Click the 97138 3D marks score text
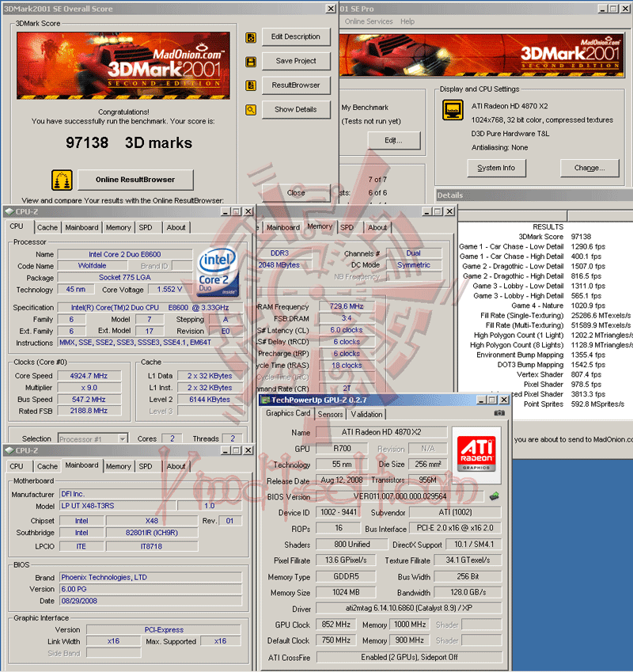This screenshot has height=672, width=633. pyautogui.click(x=129, y=142)
